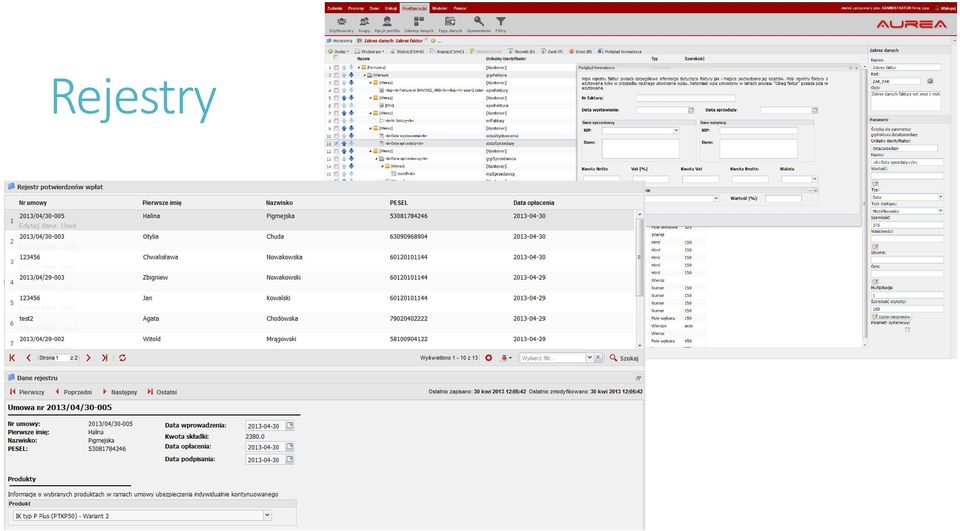This screenshot has height=531, width=960.
Task: Toggle Parametr systemowy checkbox in Aurea side panel
Action: (907, 329)
